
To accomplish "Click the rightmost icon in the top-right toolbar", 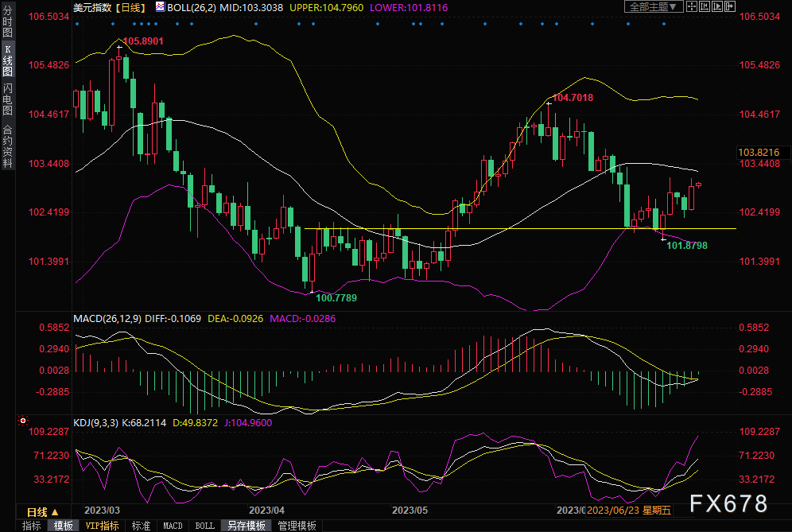I will [728, 7].
